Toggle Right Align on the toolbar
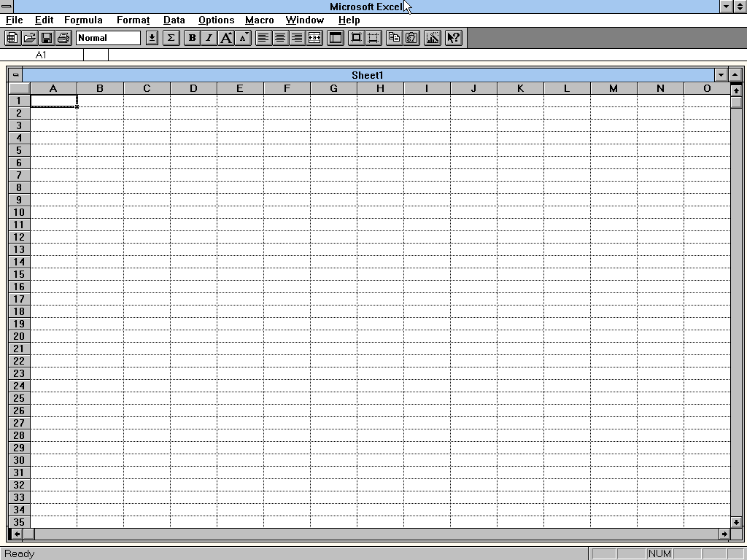The width and height of the screenshot is (747, 560). [x=298, y=38]
